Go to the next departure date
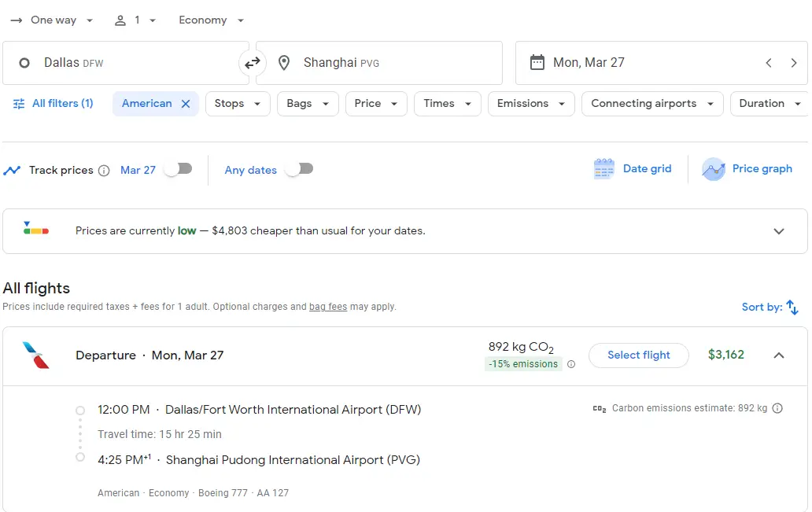Screen dimensions: 812x512 [x=794, y=63]
